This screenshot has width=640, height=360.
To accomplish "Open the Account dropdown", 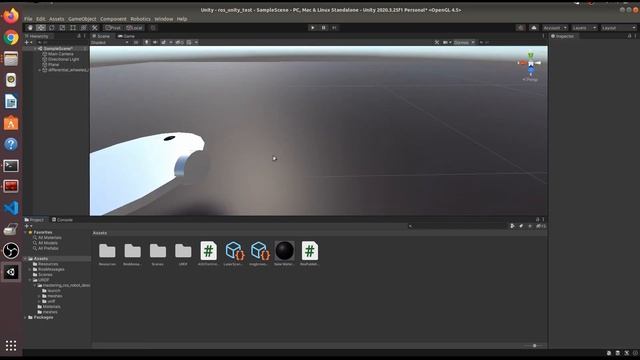I will coord(555,28).
